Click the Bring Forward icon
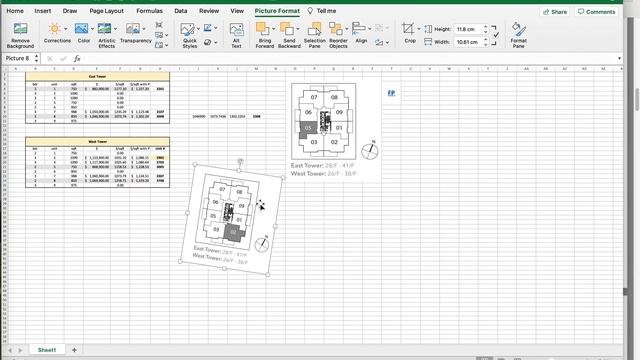640x360 pixels. (x=262, y=29)
